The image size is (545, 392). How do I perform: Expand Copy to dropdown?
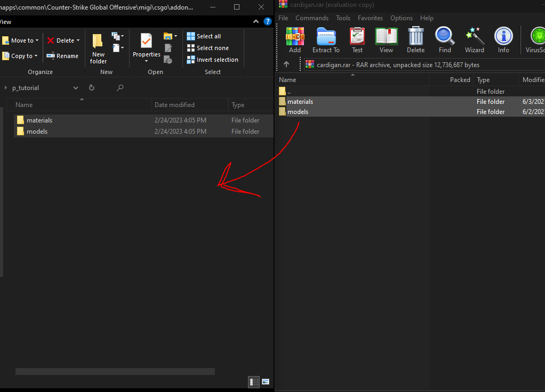click(36, 56)
